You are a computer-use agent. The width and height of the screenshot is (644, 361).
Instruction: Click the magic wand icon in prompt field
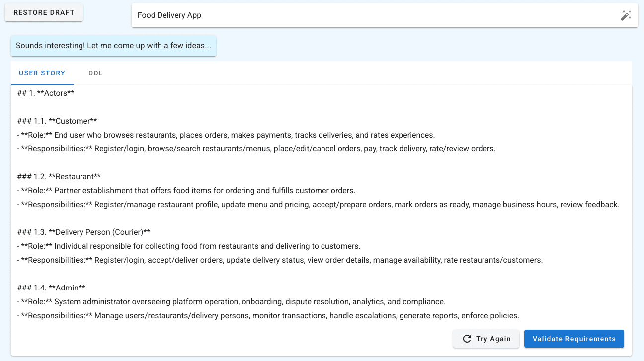pos(626,15)
